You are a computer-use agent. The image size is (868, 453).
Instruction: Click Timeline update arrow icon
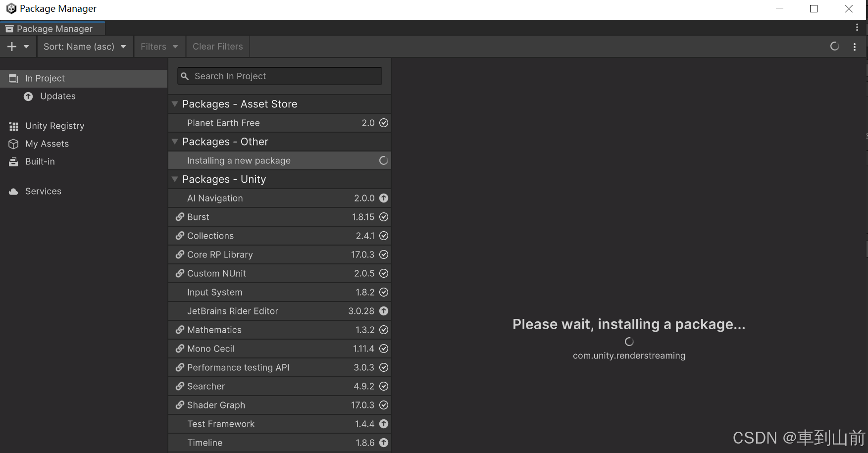coord(384,443)
